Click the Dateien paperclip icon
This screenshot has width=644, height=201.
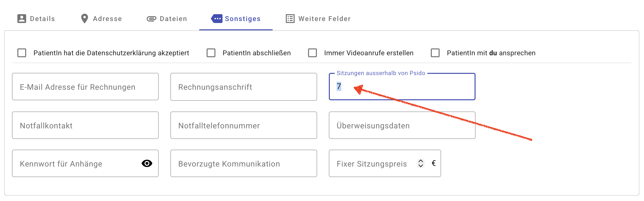pyautogui.click(x=151, y=19)
